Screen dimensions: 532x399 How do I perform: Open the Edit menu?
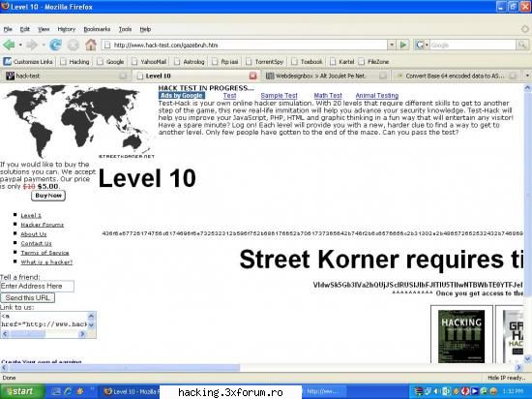25,29
